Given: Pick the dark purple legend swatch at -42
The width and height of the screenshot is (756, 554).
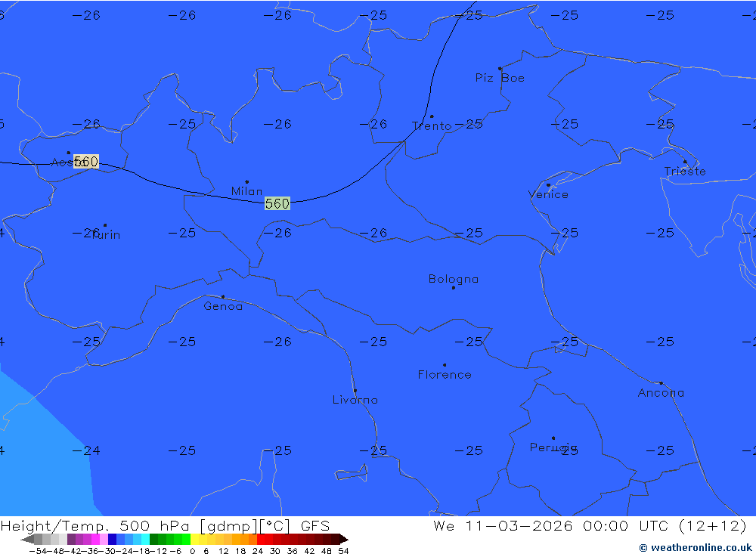Looking at the screenshot, I should 71,539.
